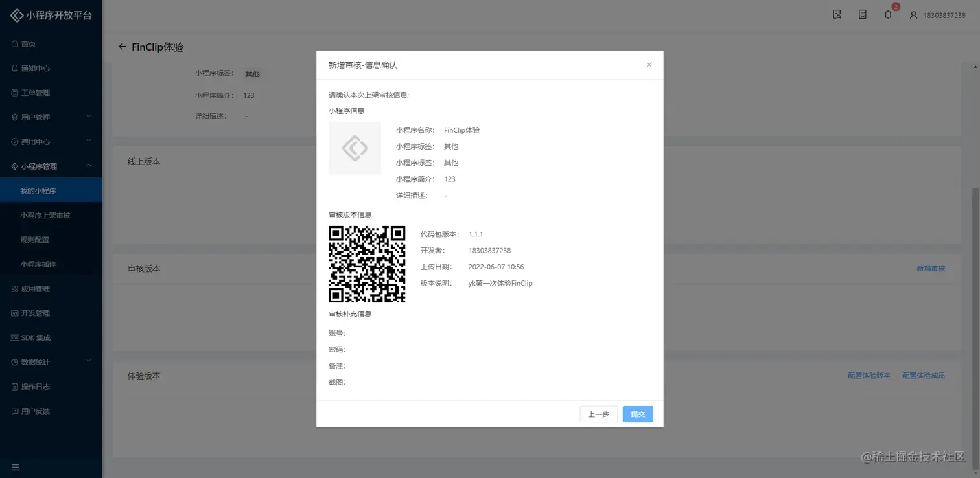
Task: Click version note yk第一次体验FinClip
Action: click(500, 284)
